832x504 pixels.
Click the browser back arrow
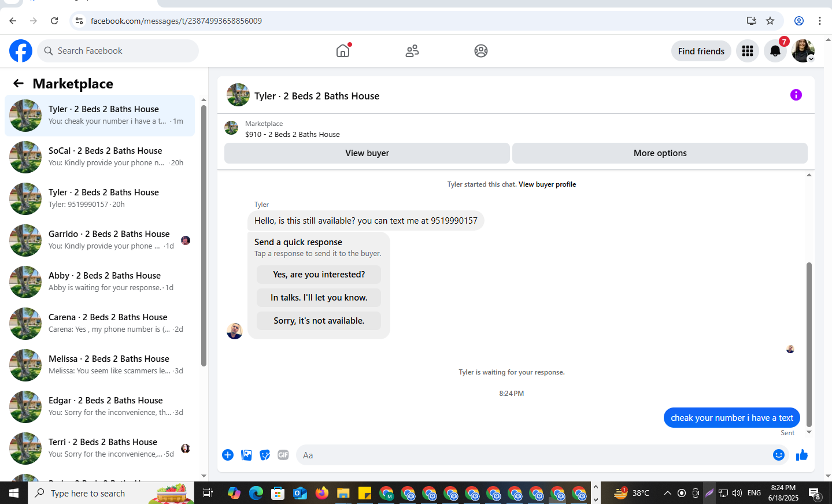click(13, 21)
